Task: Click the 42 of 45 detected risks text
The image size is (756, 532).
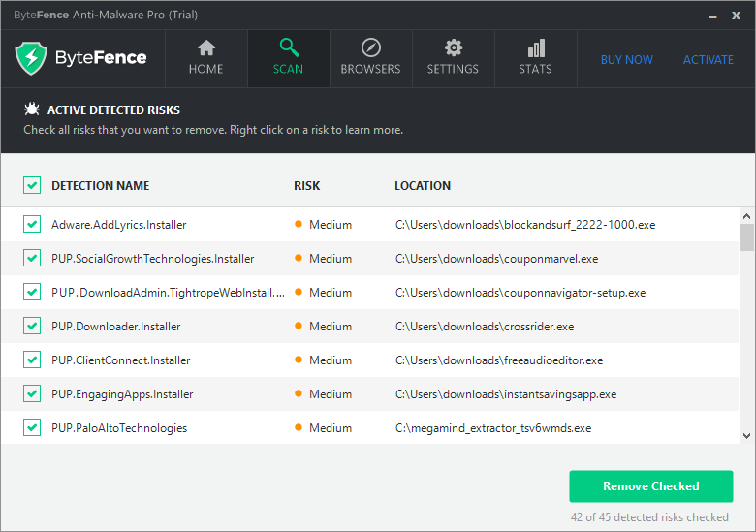Action: click(x=649, y=517)
